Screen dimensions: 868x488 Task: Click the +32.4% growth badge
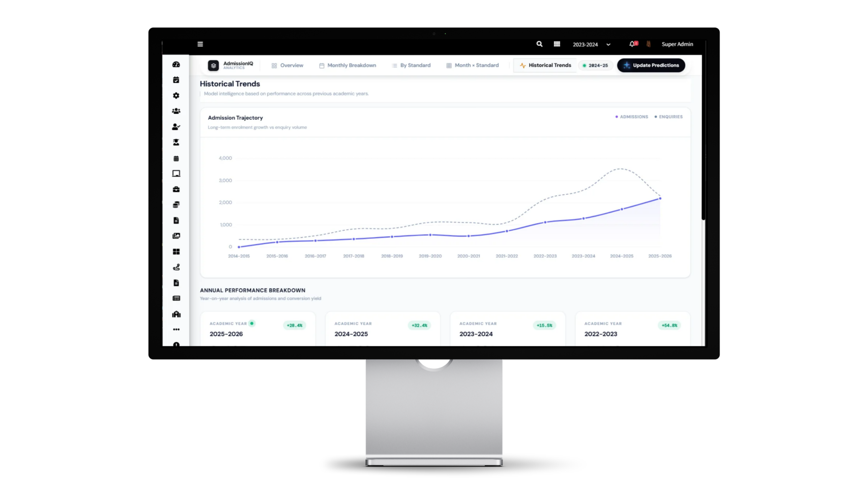click(419, 325)
